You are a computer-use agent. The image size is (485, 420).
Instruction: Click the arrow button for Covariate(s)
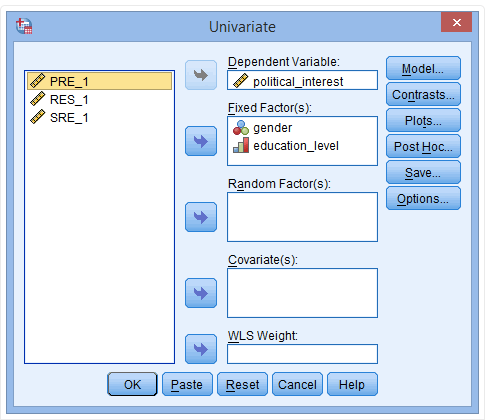[x=201, y=293]
